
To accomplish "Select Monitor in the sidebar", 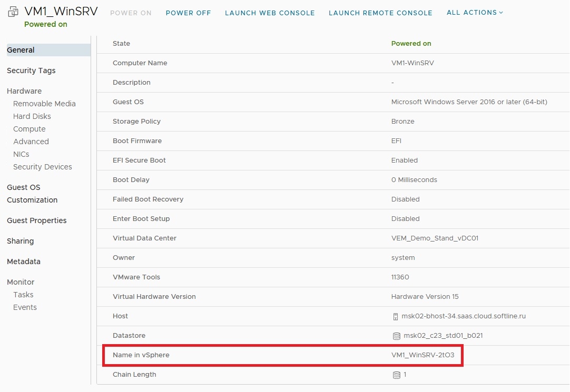I will 21,282.
